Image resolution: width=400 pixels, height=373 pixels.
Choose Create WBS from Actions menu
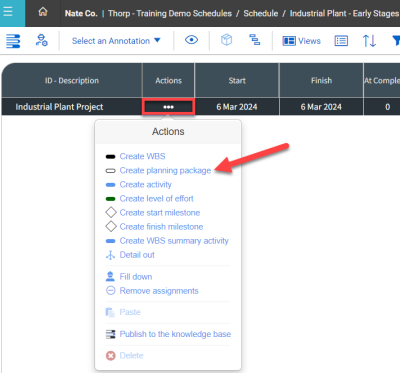point(142,156)
